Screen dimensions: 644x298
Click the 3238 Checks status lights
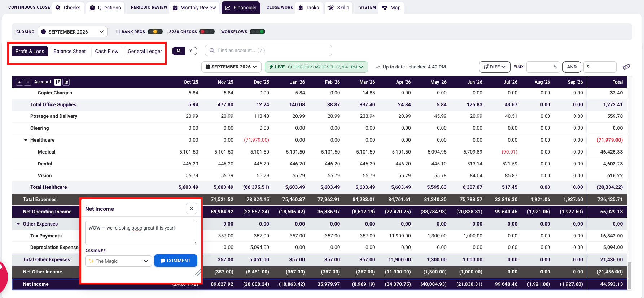pyautogui.click(x=207, y=32)
